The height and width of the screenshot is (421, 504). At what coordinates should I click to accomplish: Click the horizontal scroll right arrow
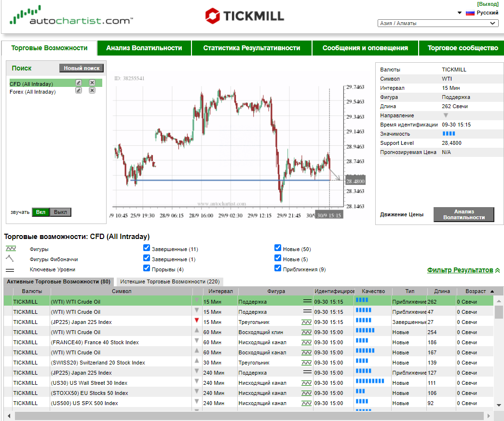489,416
